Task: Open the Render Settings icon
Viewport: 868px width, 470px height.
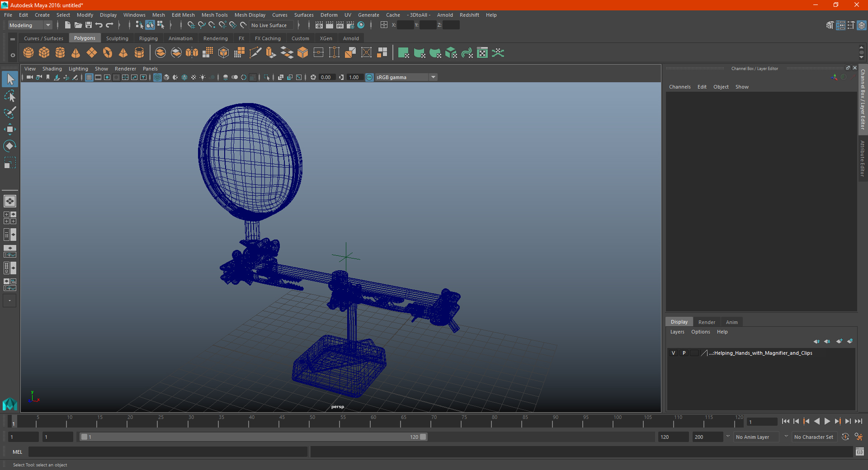Action: [350, 25]
